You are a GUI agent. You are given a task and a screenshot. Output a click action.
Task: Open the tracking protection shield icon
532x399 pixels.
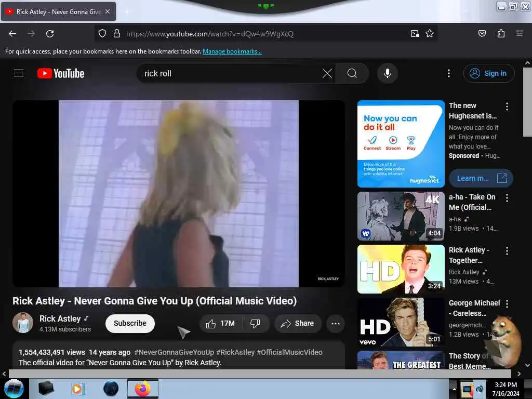point(102,34)
